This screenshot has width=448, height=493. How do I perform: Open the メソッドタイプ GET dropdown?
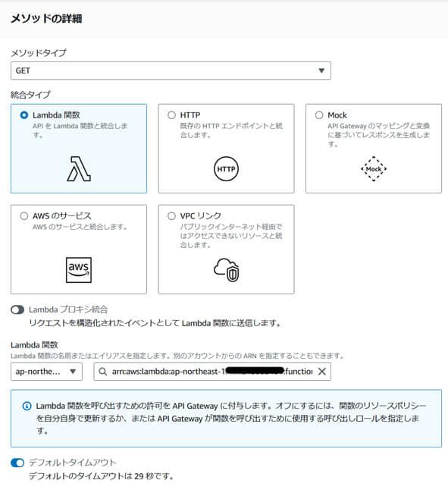(171, 71)
